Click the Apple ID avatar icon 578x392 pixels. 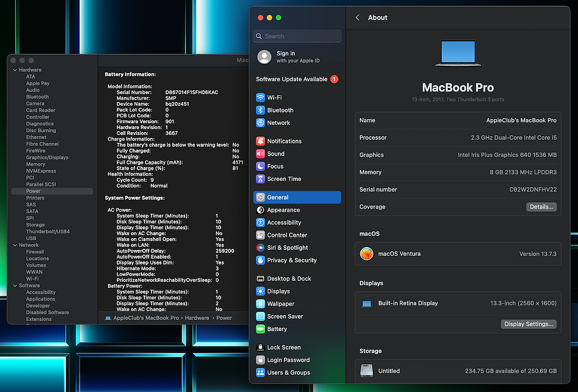pos(264,57)
